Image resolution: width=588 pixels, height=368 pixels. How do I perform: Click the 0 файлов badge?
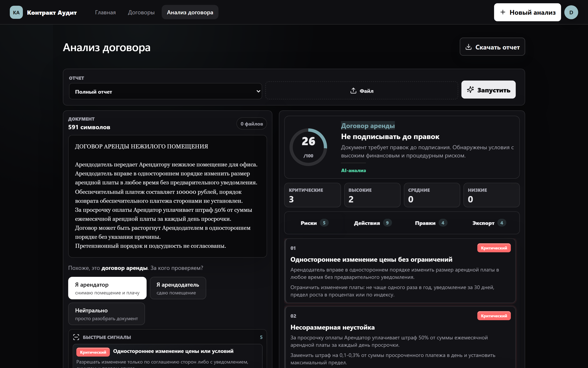(x=252, y=124)
